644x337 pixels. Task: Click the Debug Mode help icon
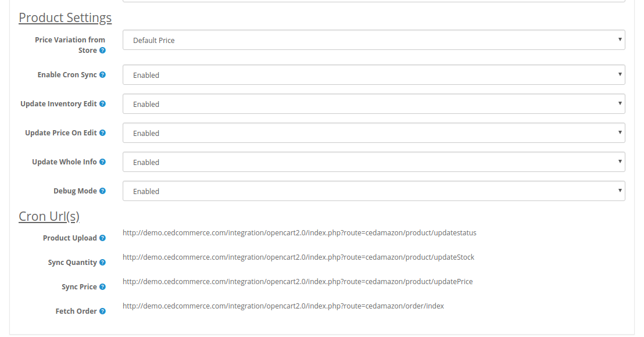point(102,191)
